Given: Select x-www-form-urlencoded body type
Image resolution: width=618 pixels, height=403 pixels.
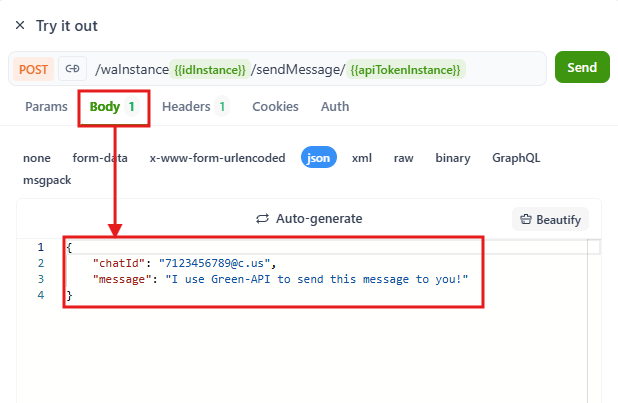Looking at the screenshot, I should pyautogui.click(x=217, y=158).
